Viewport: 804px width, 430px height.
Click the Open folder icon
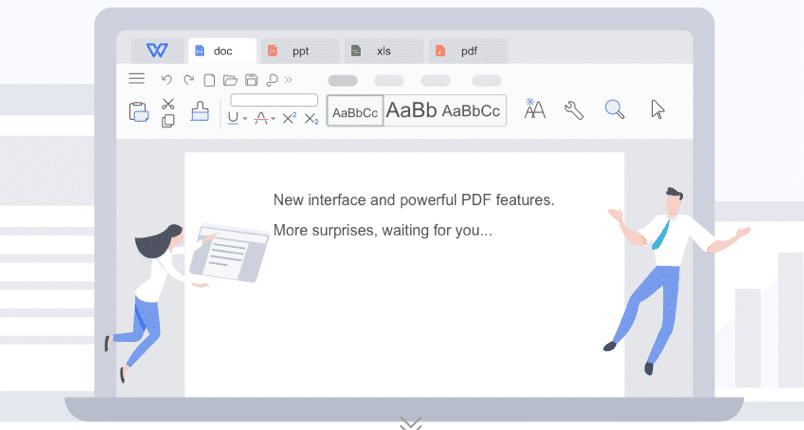coord(230,80)
